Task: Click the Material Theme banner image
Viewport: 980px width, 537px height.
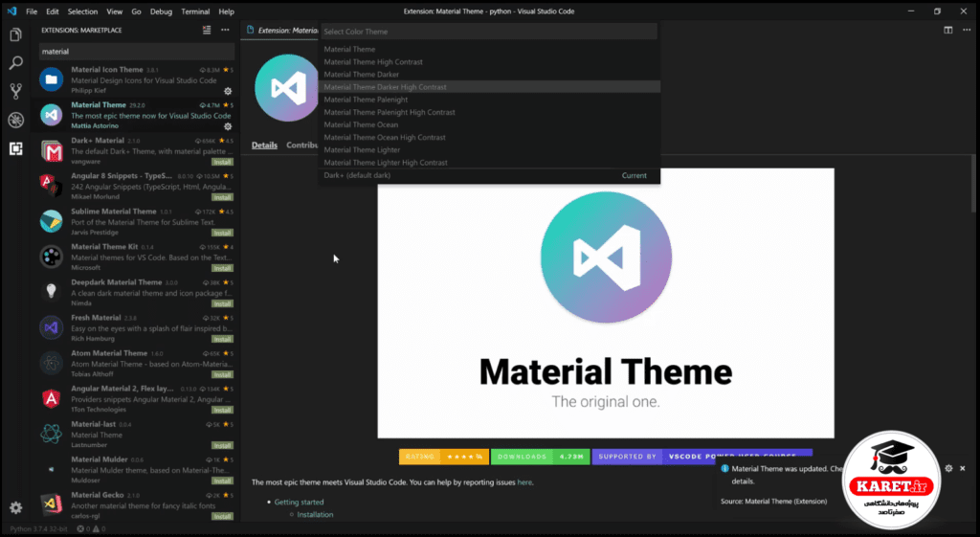Action: click(606, 303)
